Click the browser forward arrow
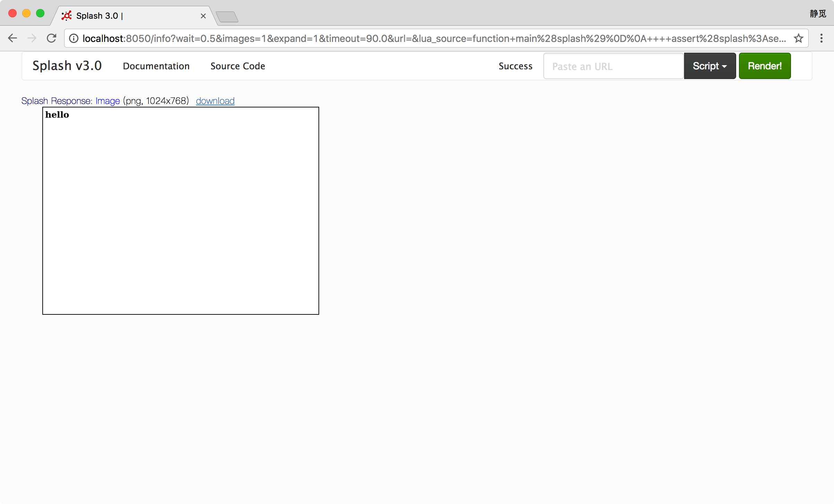Screen dimensions: 834x504 click(32, 38)
